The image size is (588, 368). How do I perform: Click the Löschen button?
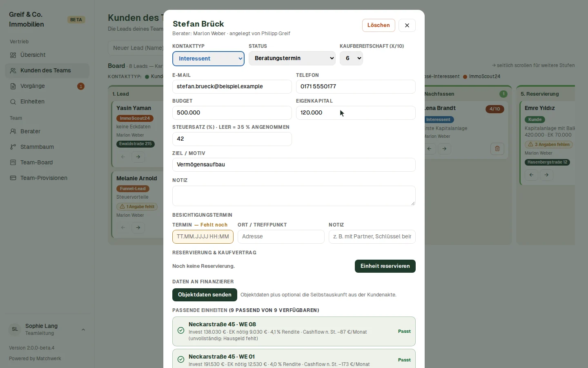tap(379, 25)
